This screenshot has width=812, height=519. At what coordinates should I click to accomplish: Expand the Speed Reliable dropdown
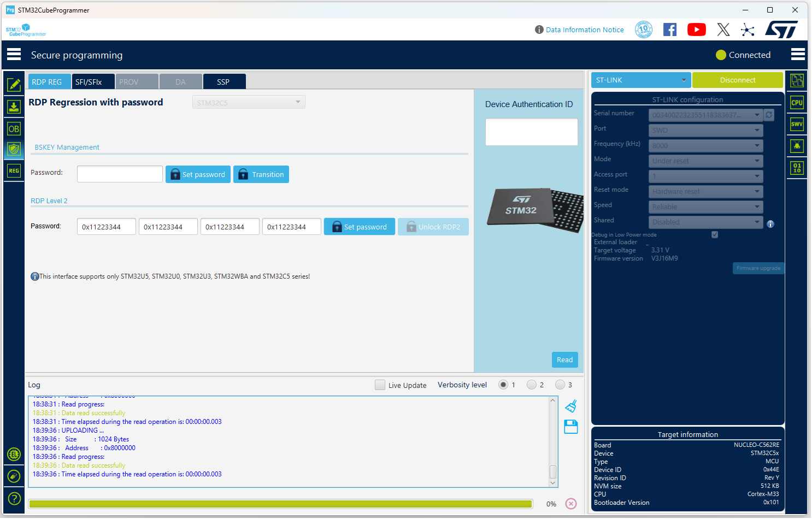pyautogui.click(x=705, y=207)
